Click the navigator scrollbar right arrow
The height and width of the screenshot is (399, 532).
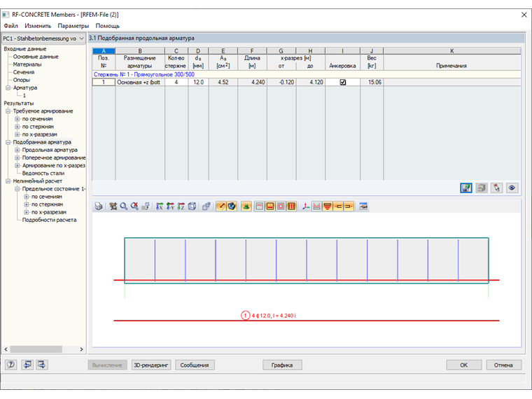pos(81,349)
